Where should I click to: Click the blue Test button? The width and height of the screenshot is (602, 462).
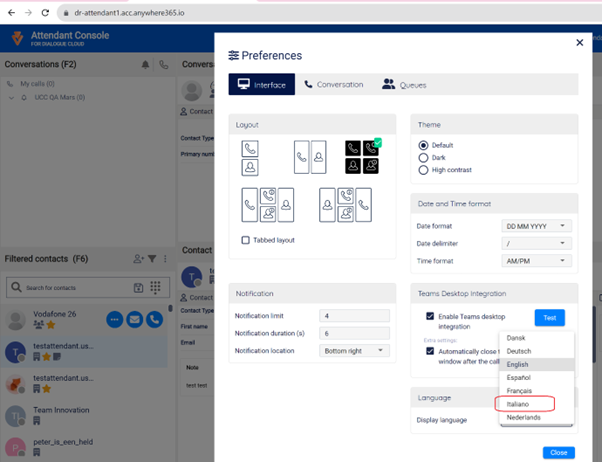click(x=549, y=318)
